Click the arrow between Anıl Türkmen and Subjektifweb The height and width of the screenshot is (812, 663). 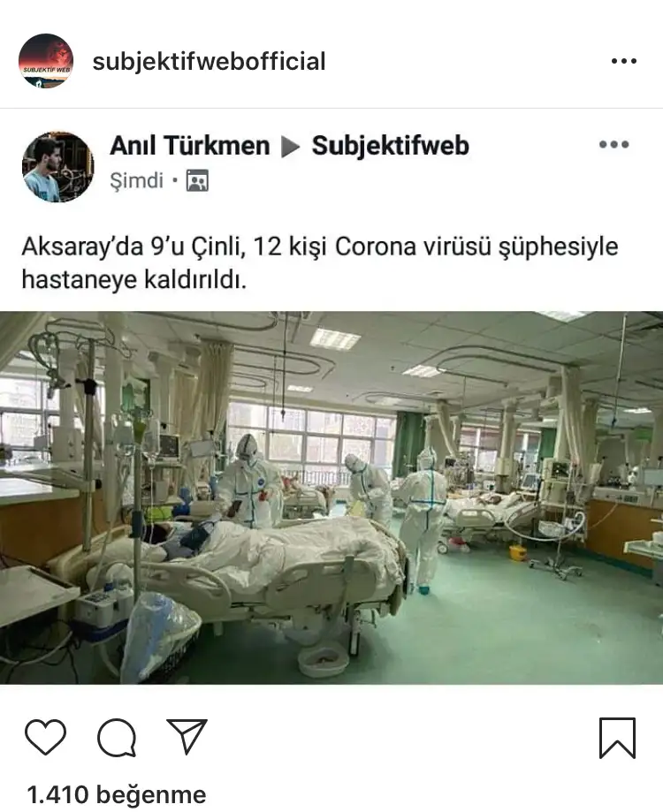point(290,147)
